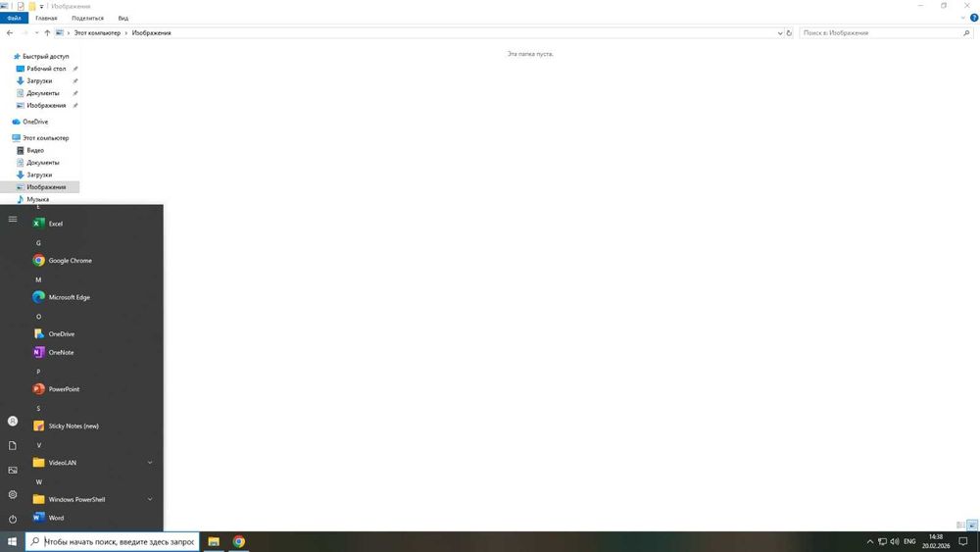Image resolution: width=980 pixels, height=552 pixels.
Task: Open the Вид ribbon tab
Action: (123, 18)
